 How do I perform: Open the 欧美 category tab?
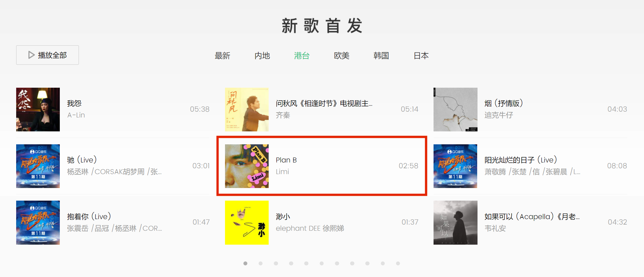(x=342, y=56)
